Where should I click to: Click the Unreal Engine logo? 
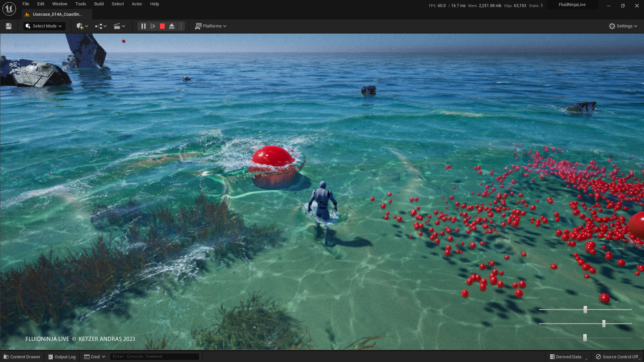(x=9, y=9)
